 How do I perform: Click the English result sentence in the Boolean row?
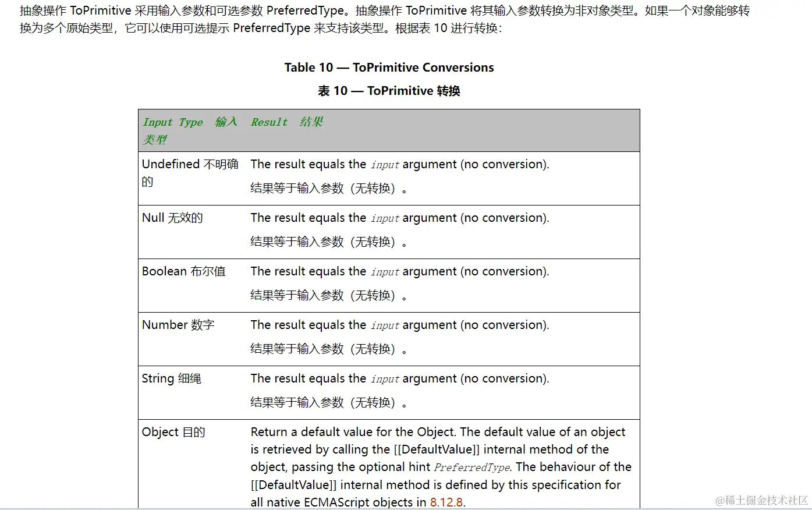tap(400, 271)
